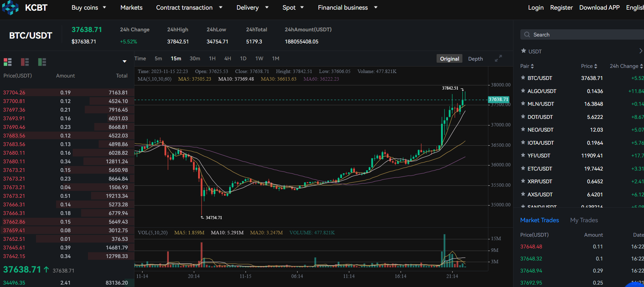Screen dimensions: 644x287
Task: Select the 15m chart interval
Action: click(176, 59)
